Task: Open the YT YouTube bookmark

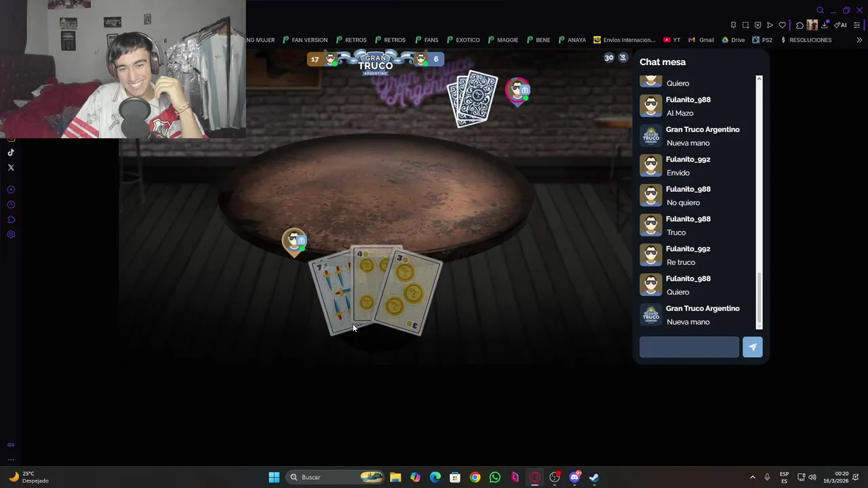Action: [x=672, y=40]
